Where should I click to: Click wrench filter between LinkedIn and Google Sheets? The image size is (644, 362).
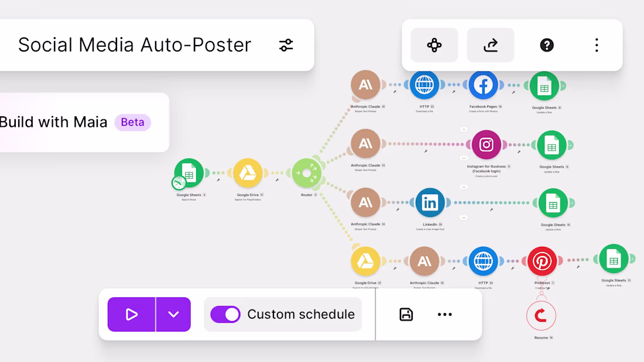[491, 210]
